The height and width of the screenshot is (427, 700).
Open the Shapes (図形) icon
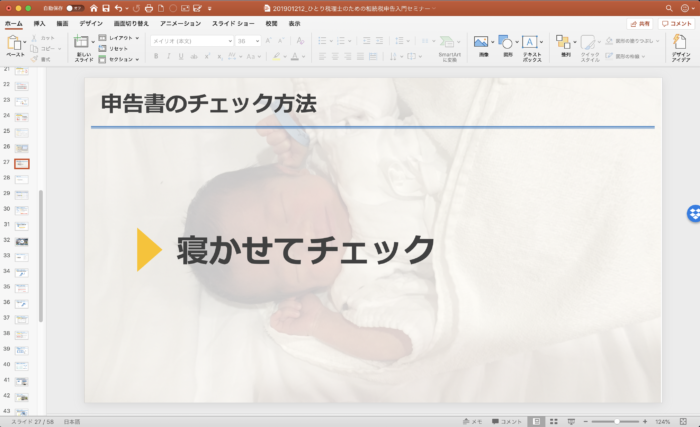pos(507,46)
